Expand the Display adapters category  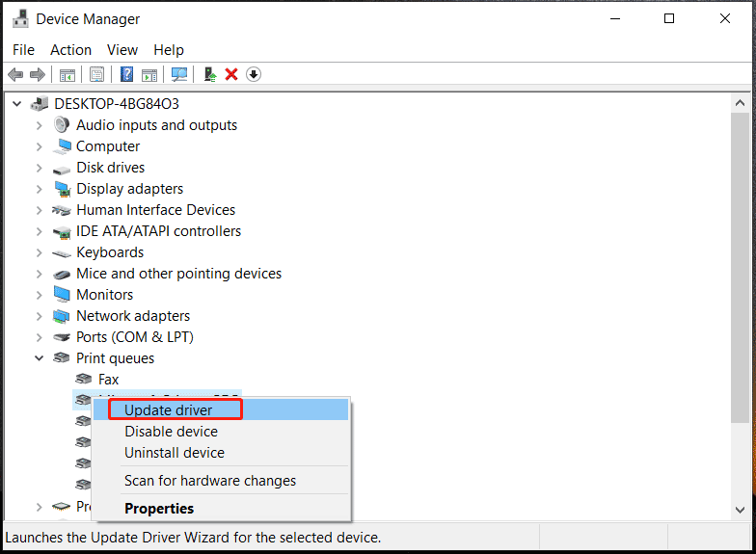39,189
